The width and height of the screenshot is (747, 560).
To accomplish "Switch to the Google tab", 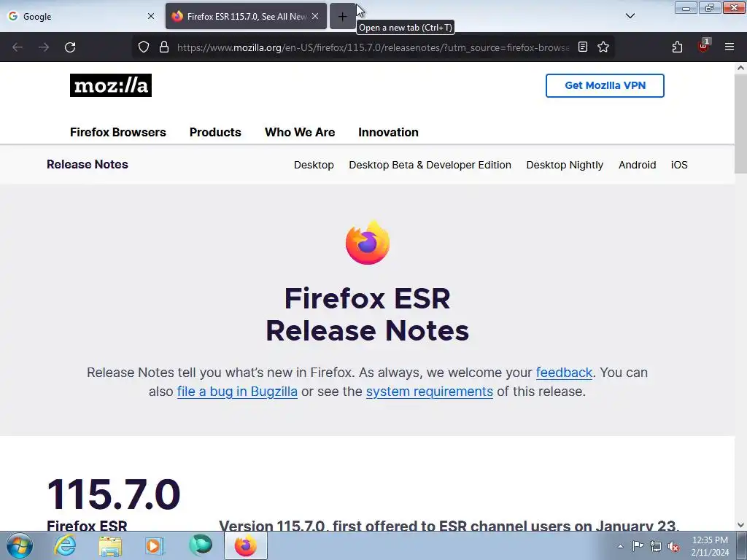I will click(x=81, y=16).
